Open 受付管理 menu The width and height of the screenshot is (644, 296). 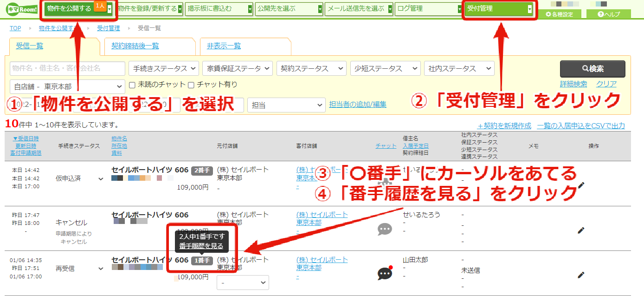[x=499, y=8]
